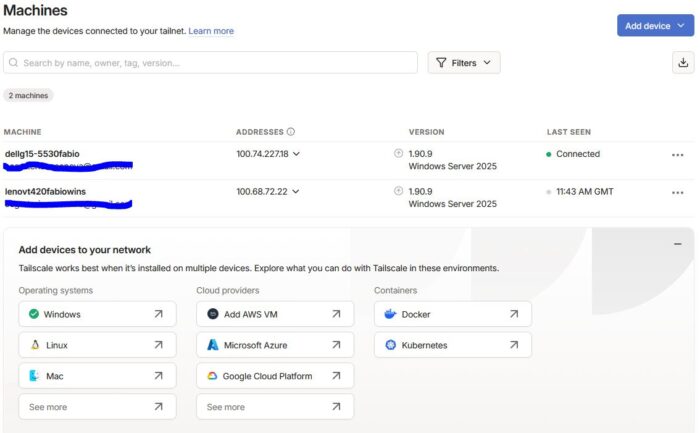Viewport: 700px width, 433px height.
Task: Open machine dellg15-5530fabio
Action: [x=42, y=154]
